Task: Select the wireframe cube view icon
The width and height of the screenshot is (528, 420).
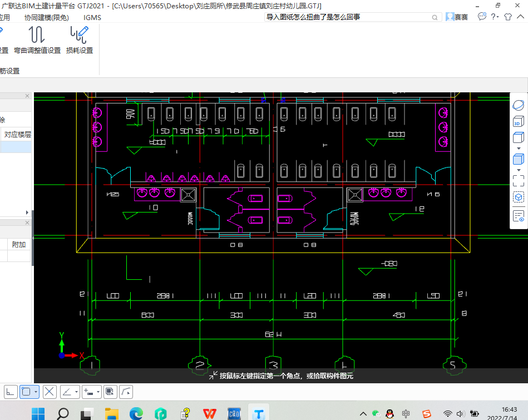Action: [518, 137]
